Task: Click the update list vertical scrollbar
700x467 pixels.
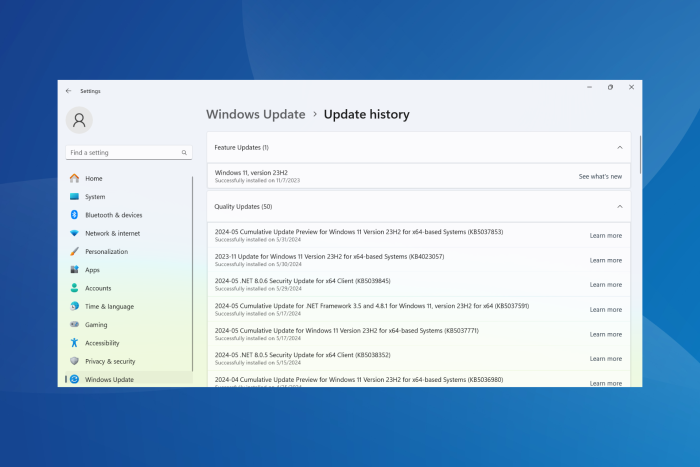Action: (640, 154)
